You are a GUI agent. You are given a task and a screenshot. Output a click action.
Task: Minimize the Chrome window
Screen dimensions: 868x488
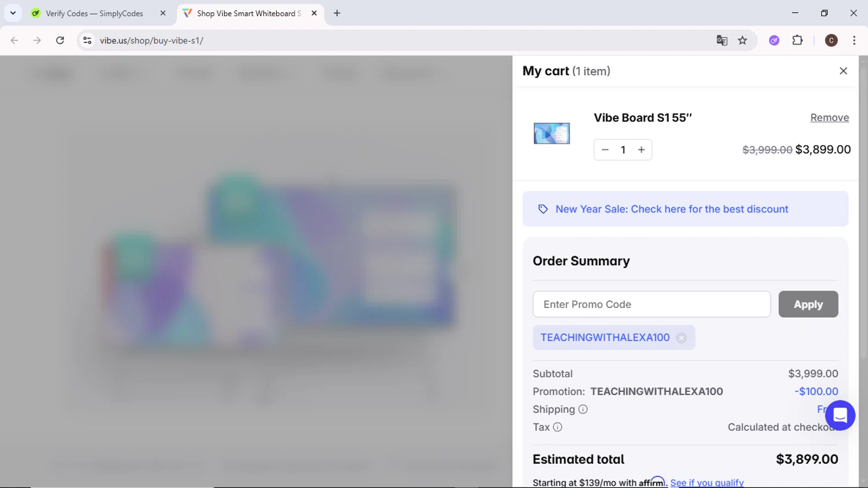(x=795, y=13)
